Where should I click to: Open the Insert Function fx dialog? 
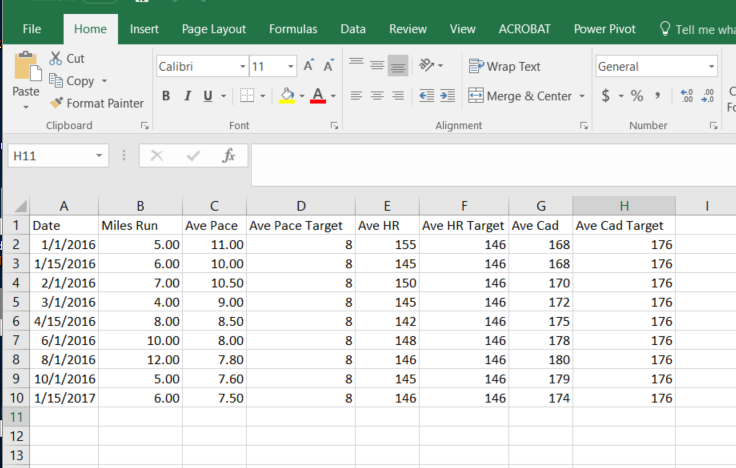tap(229, 155)
